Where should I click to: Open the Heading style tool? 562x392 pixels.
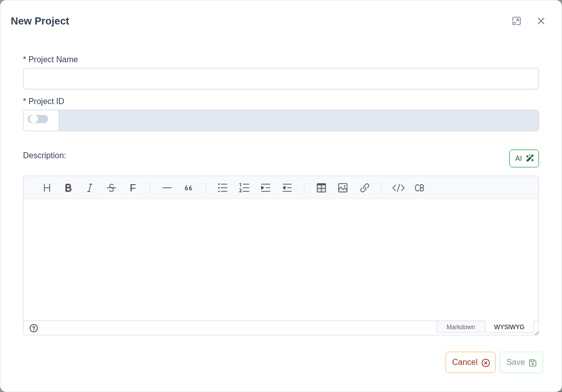tap(47, 188)
